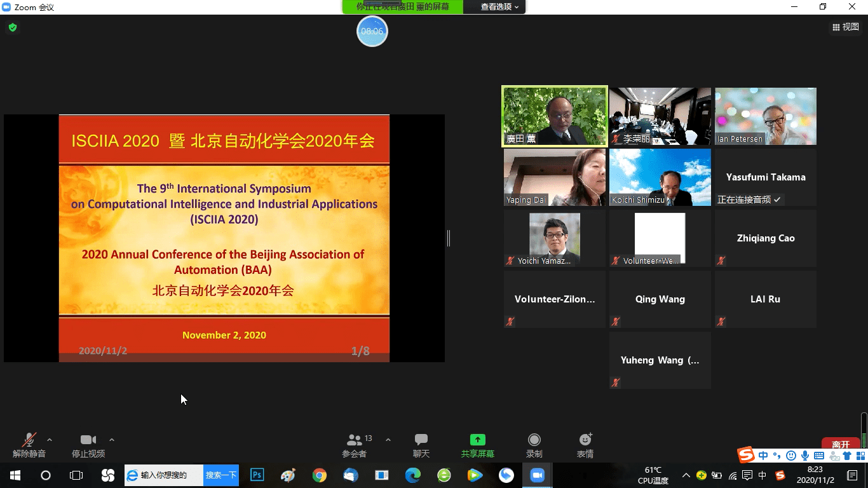Select Ian Petersen's video thumbnail
868x488 pixels.
click(x=765, y=116)
